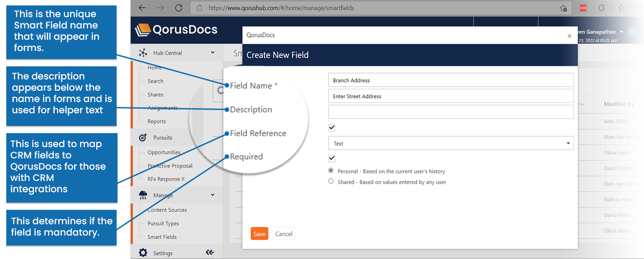Click the Settings gear icon
Image resolution: width=644 pixels, height=259 pixels.
point(143,253)
